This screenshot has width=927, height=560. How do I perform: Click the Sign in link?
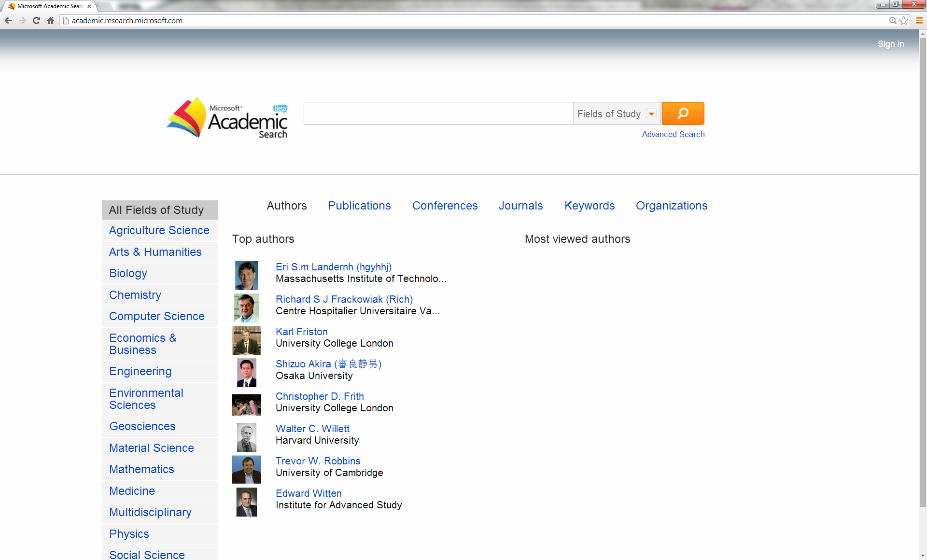[890, 44]
